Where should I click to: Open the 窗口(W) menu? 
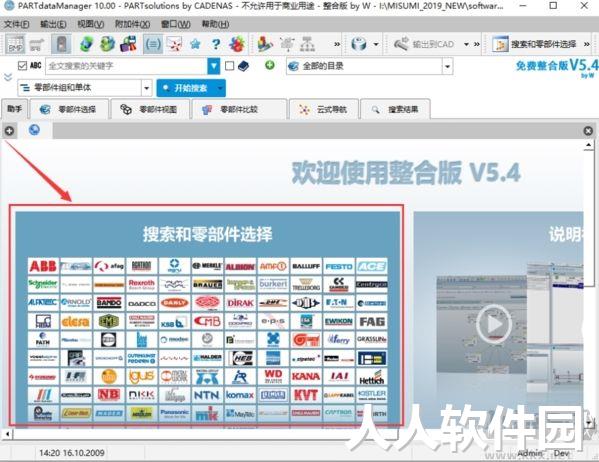[x=175, y=24]
